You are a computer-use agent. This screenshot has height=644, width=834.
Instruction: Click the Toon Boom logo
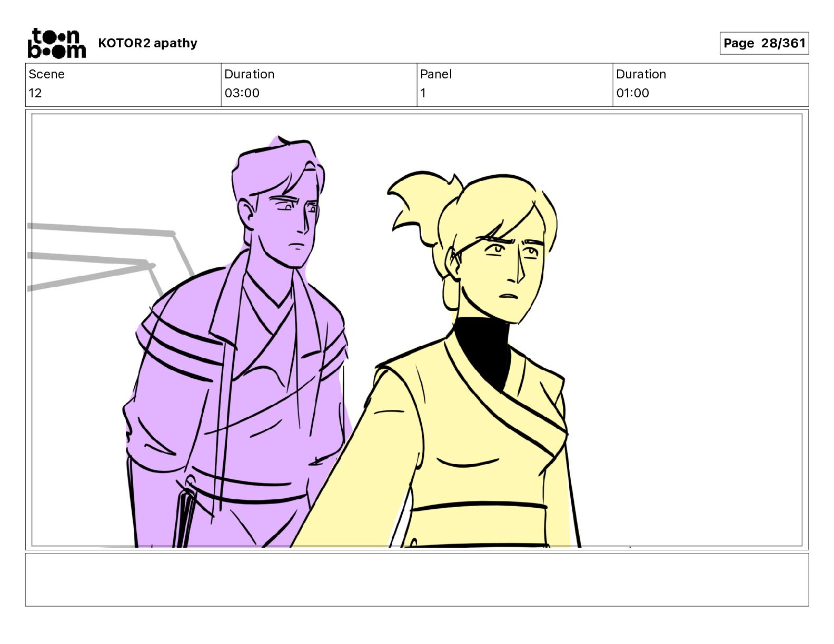[56, 43]
